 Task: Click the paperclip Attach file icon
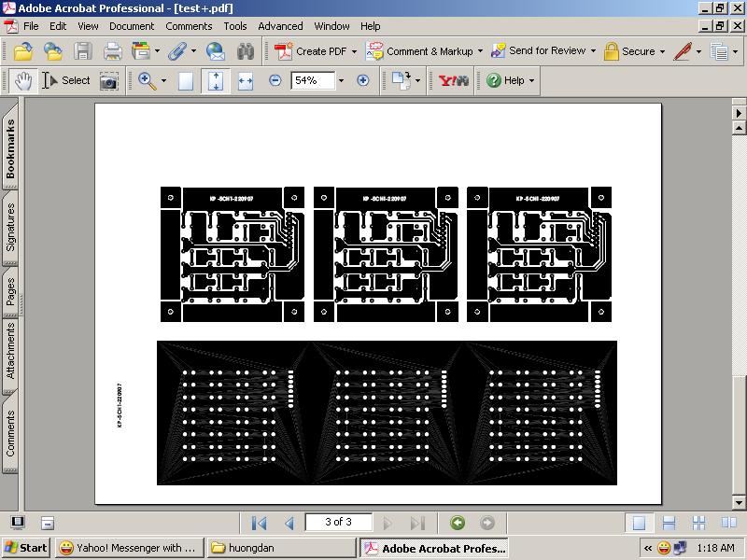pyautogui.click(x=177, y=51)
